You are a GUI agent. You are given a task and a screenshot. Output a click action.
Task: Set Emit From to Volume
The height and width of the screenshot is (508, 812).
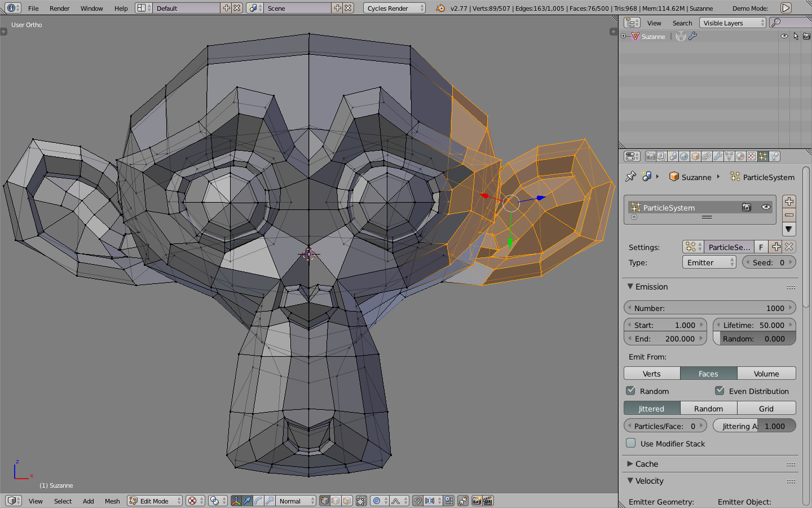tap(766, 373)
